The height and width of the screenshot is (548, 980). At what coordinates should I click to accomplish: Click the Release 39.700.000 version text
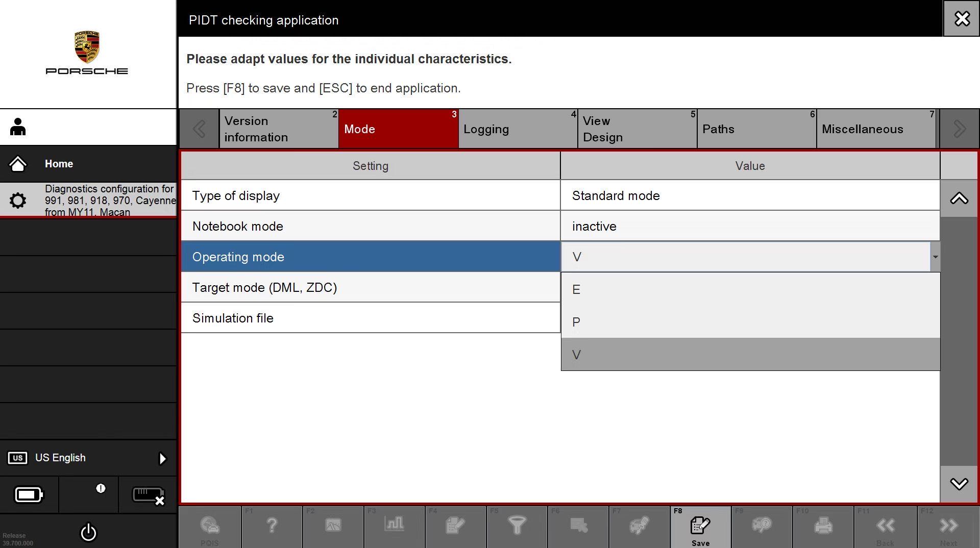[x=17, y=539]
